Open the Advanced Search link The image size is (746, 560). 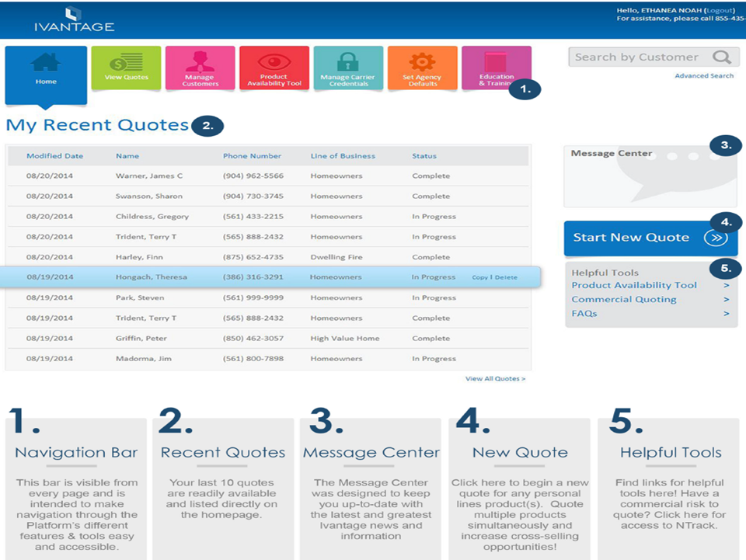pos(703,76)
